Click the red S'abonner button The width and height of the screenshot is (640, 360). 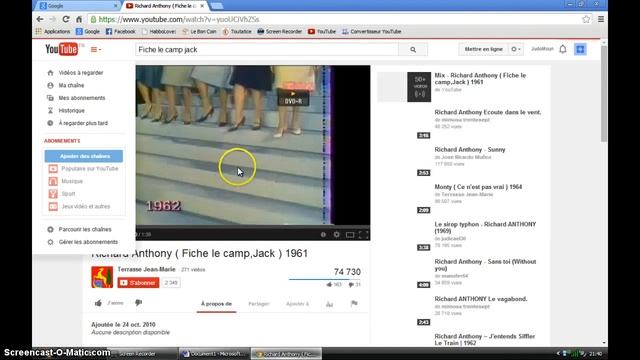click(138, 282)
